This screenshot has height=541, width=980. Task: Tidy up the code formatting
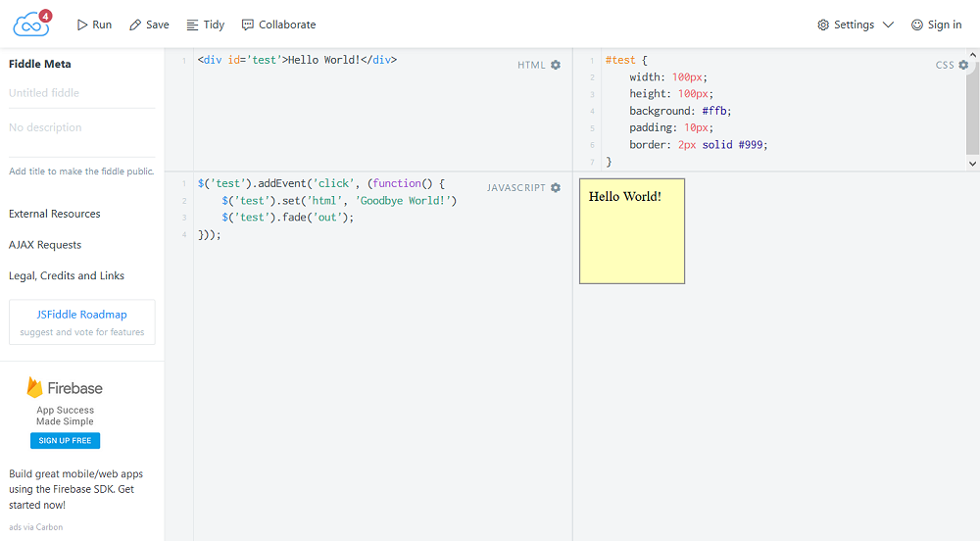tap(205, 25)
